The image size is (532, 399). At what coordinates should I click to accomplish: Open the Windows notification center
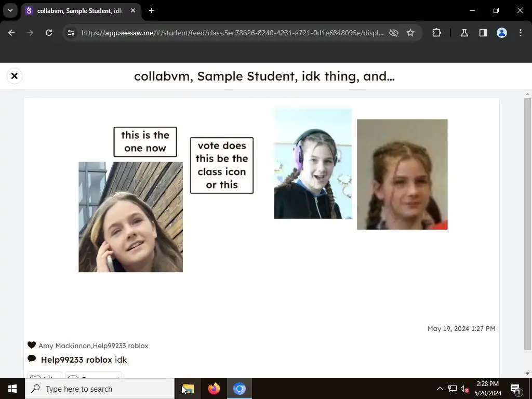click(x=515, y=389)
